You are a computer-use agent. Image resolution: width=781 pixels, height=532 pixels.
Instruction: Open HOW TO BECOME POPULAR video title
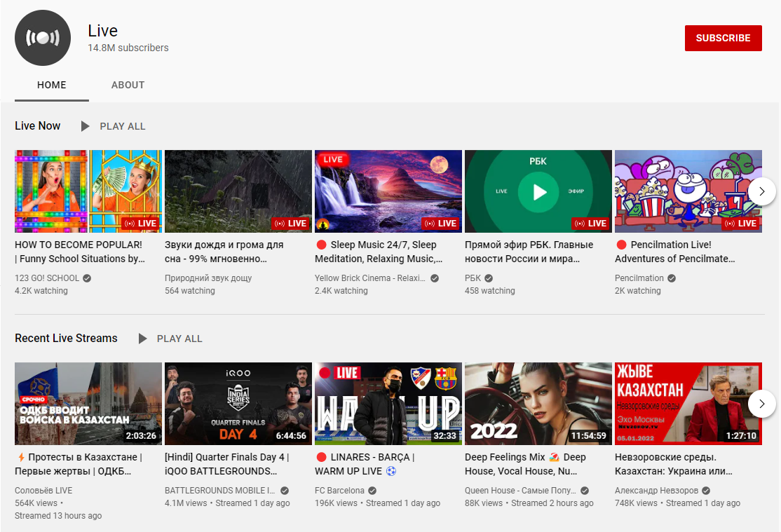pos(80,252)
